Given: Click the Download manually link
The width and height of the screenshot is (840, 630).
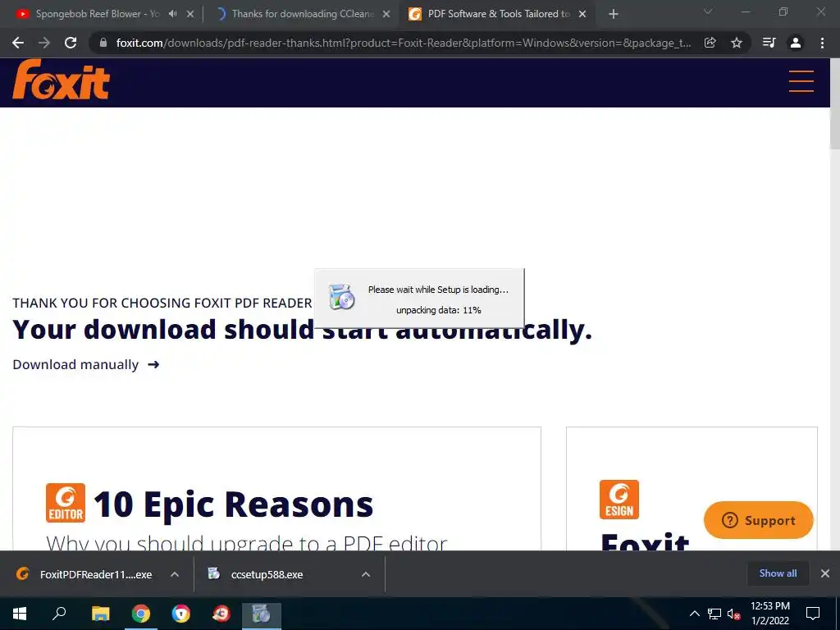Looking at the screenshot, I should (85, 365).
